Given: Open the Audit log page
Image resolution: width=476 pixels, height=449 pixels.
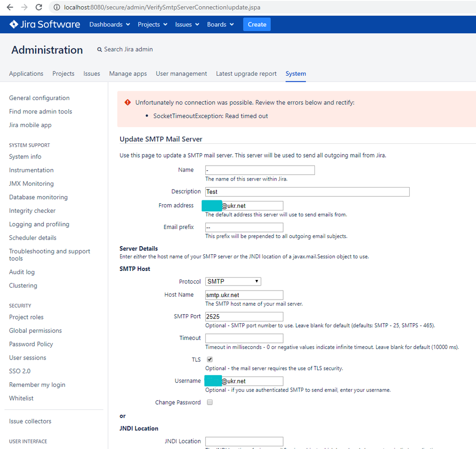Looking at the screenshot, I should click(x=23, y=271).
